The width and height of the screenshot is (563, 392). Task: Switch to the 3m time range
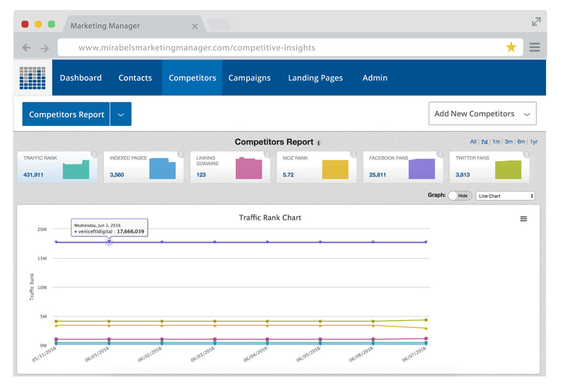coord(508,141)
